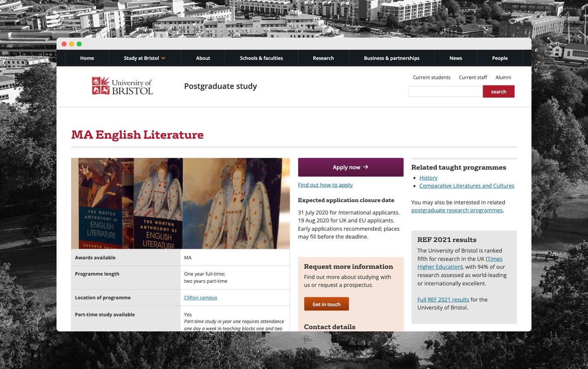Click the yellow minimize window dot
This screenshot has height=369, width=588.
click(x=71, y=44)
